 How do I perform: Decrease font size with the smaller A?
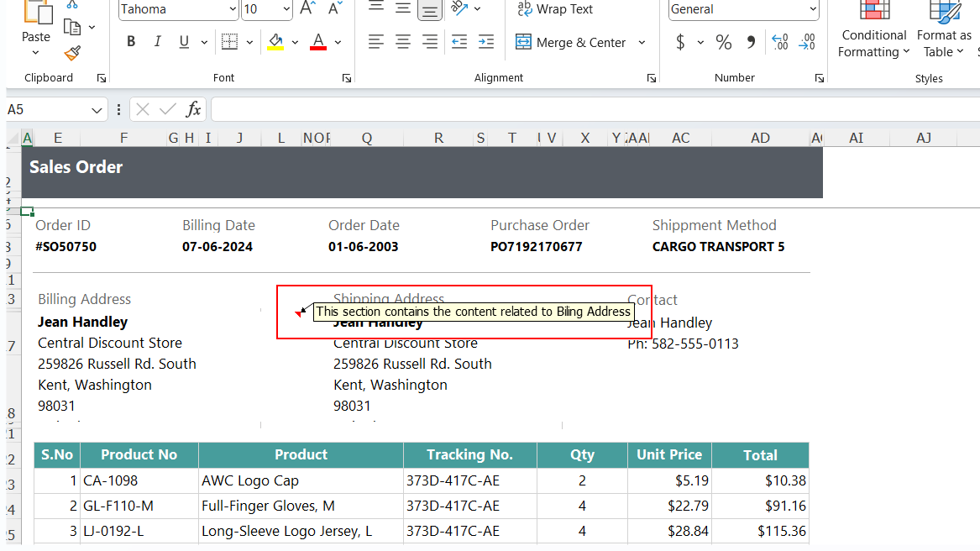pyautogui.click(x=335, y=8)
